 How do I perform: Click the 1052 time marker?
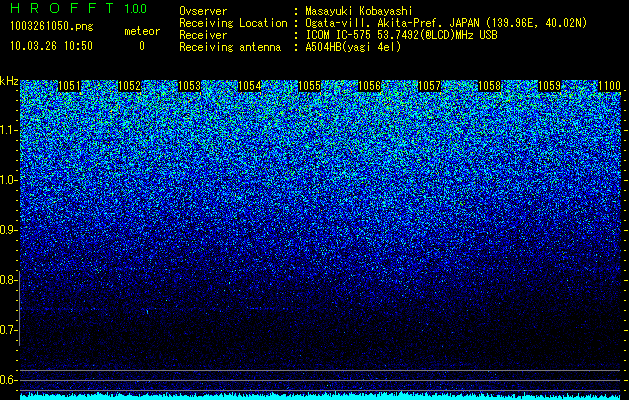pos(130,86)
